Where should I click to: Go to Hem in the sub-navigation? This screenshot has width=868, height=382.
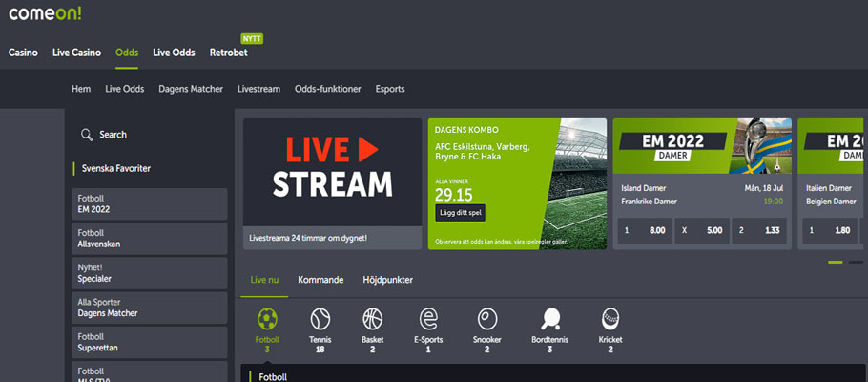click(x=81, y=89)
